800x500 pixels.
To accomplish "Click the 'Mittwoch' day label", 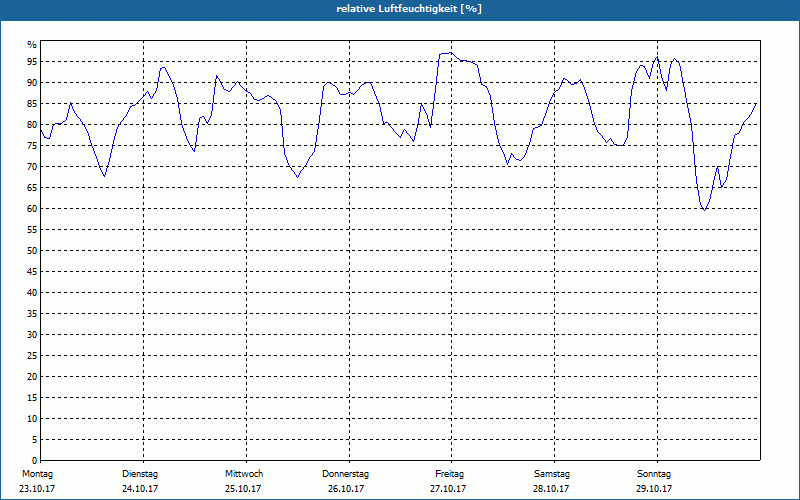I will pos(244,474).
